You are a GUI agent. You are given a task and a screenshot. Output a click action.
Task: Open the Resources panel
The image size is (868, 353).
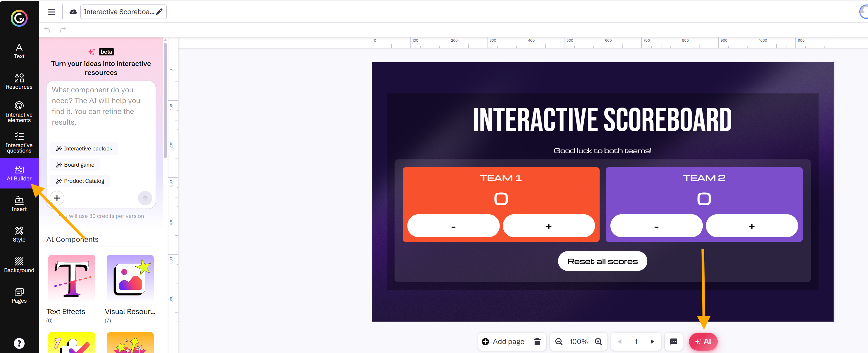[x=19, y=82]
